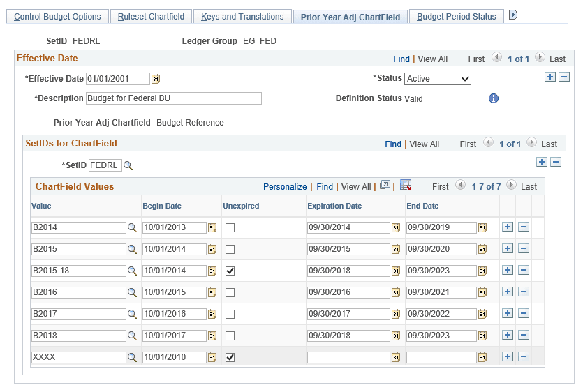
Task: Open End Date calendar for B2016 row
Action: click(482, 292)
